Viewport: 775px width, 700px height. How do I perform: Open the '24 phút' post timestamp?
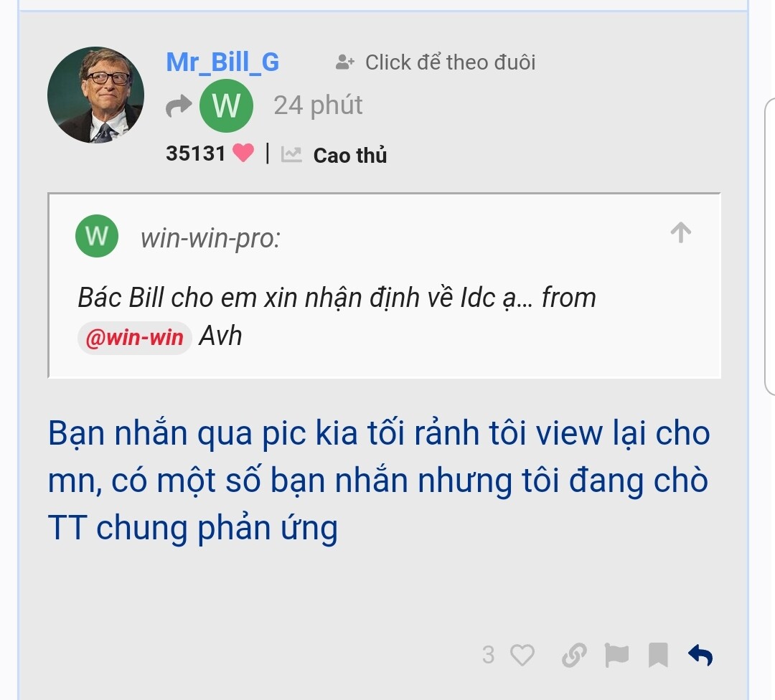click(319, 105)
